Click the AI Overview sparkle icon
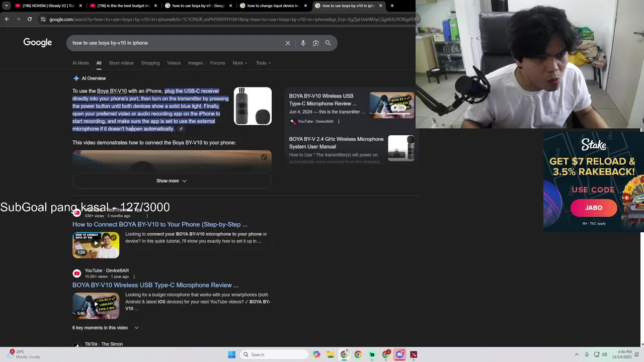The image size is (644, 362). click(76, 78)
